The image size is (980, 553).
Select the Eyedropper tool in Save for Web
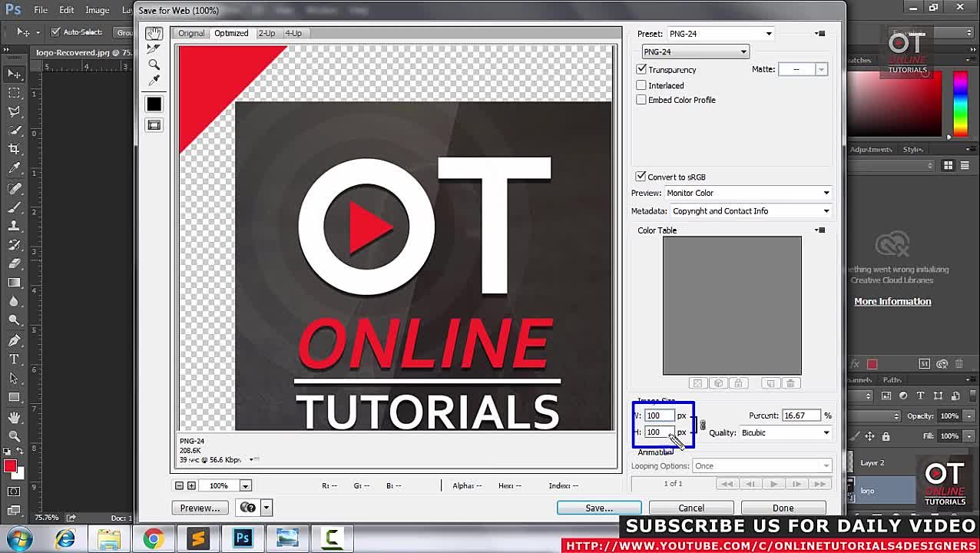(x=154, y=81)
